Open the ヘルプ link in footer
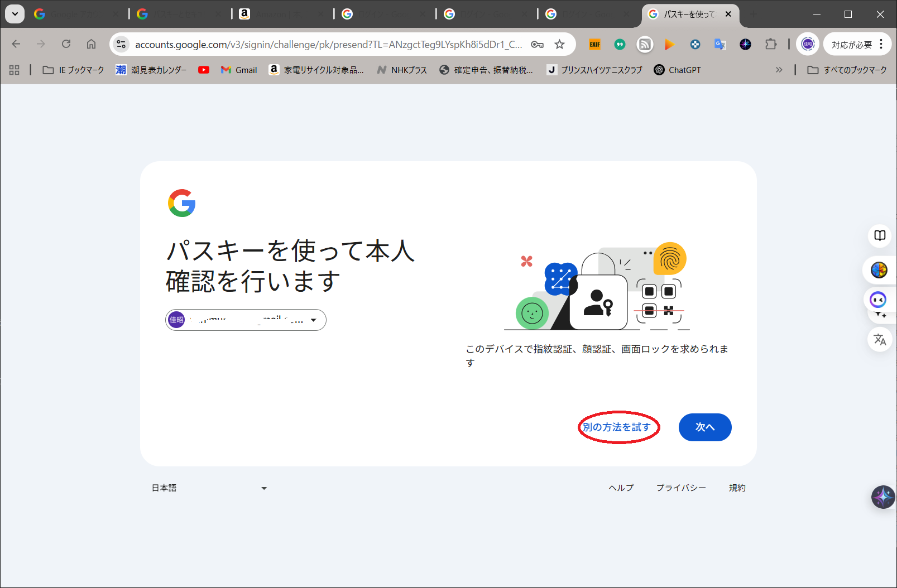The width and height of the screenshot is (897, 588). [621, 488]
